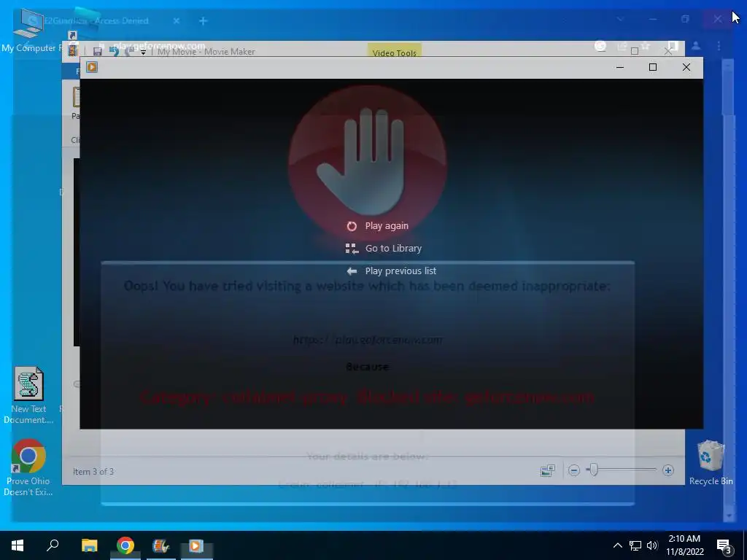
Task: Open the Windows Start menu
Action: tap(18, 545)
